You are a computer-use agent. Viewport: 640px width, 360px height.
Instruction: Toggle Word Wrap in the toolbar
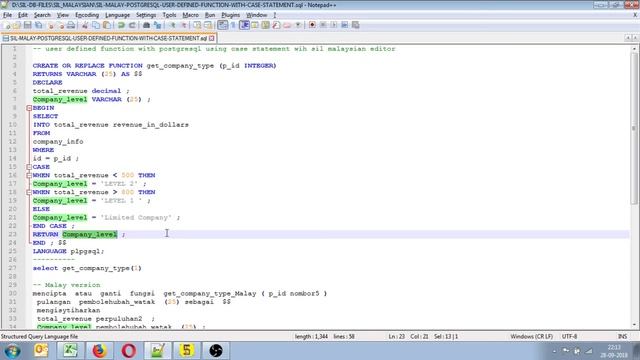tap(222, 25)
